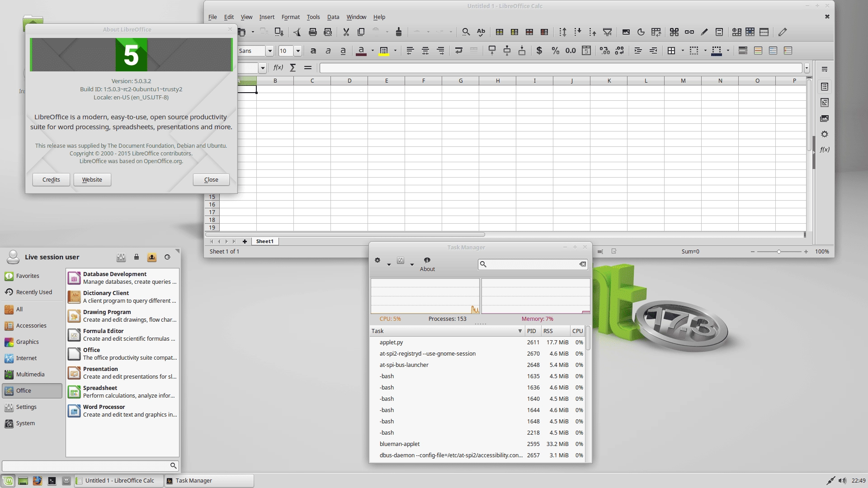The height and width of the screenshot is (488, 868).
Task: Select the Clone Formatting paintbrush tool
Action: click(x=398, y=32)
